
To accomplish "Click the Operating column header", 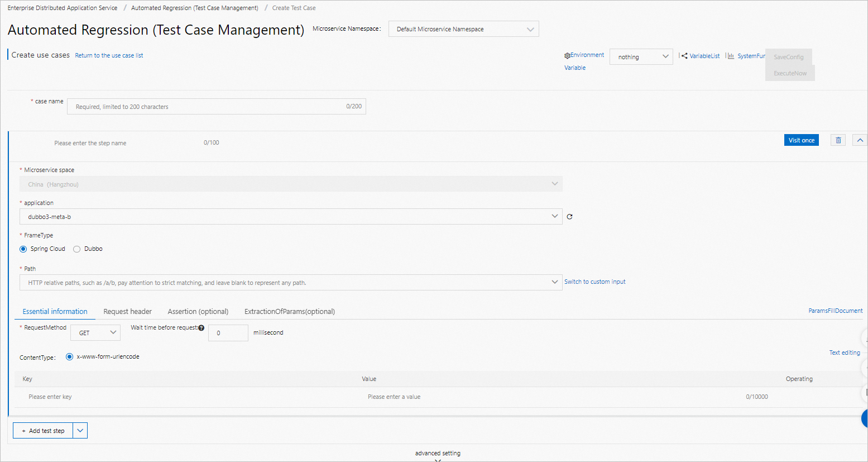I will tap(799, 379).
